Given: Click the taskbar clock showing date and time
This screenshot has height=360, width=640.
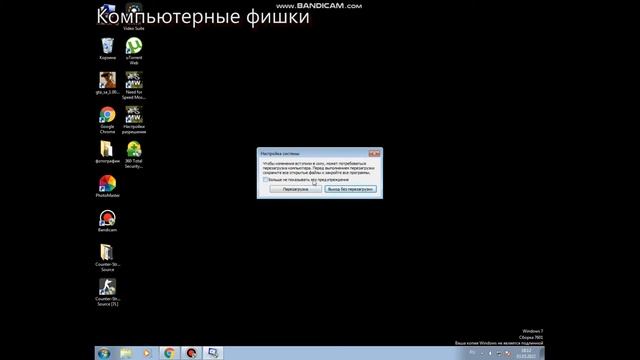Looking at the screenshot, I should point(526,353).
